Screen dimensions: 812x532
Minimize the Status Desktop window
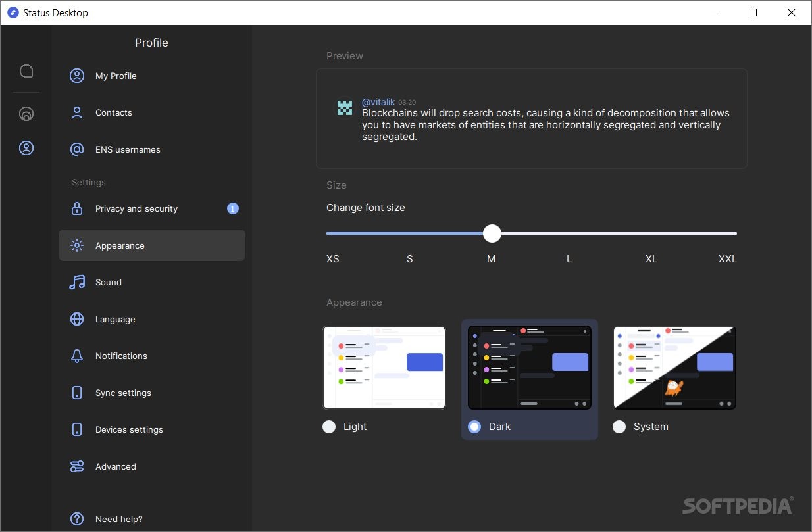(715, 12)
